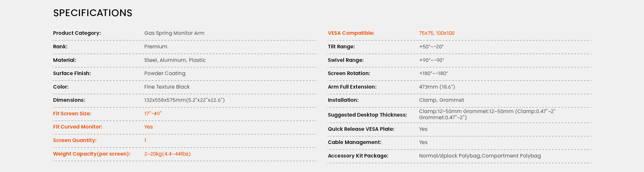This screenshot has height=172, width=644.
Task: Click the Product Category label
Action: coord(77,33)
